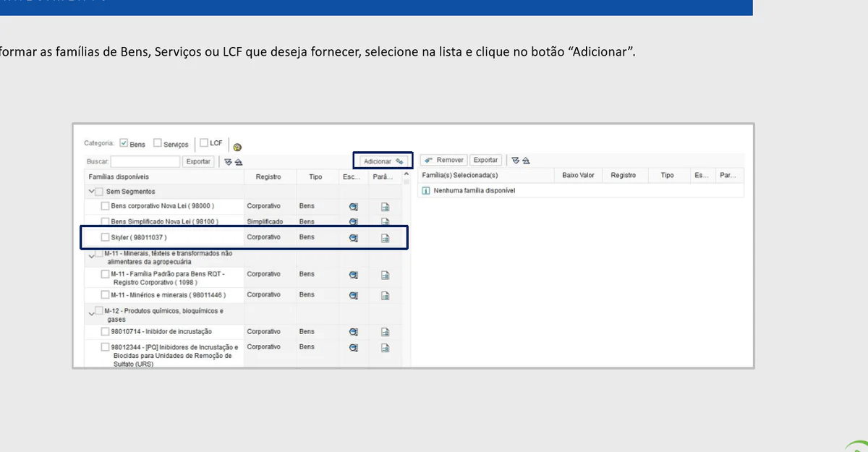The height and width of the screenshot is (452, 868).
Task: Export the selected families with Exportar
Action: click(485, 161)
